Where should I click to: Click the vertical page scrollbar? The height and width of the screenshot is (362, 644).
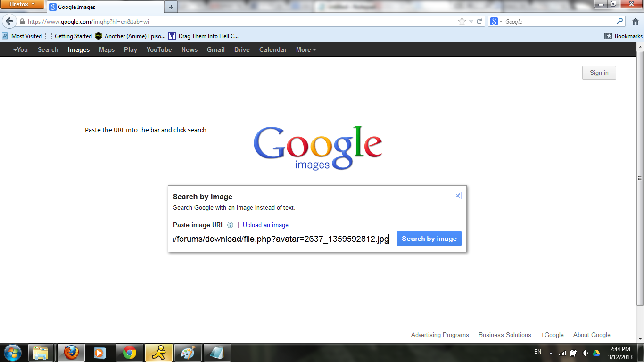[640, 178]
